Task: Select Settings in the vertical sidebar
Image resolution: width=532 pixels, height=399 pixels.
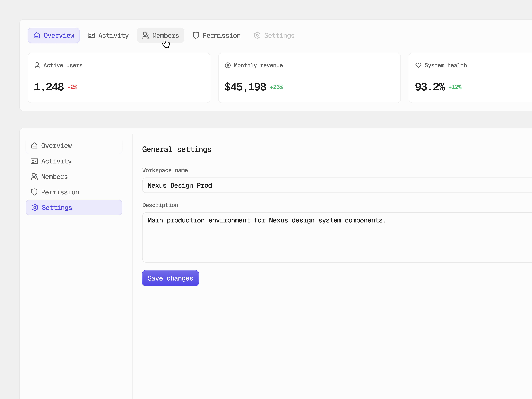Action: tap(74, 208)
